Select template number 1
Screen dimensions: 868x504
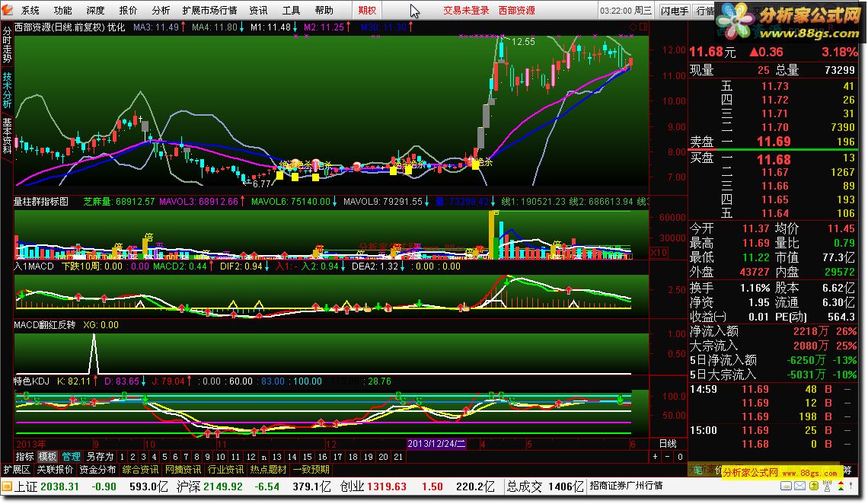122,457
